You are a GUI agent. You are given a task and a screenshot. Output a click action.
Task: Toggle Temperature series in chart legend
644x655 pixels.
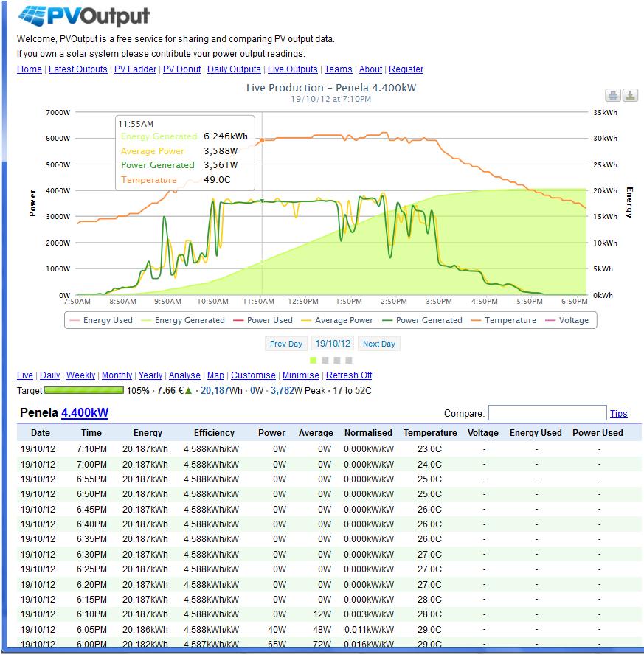(x=503, y=320)
